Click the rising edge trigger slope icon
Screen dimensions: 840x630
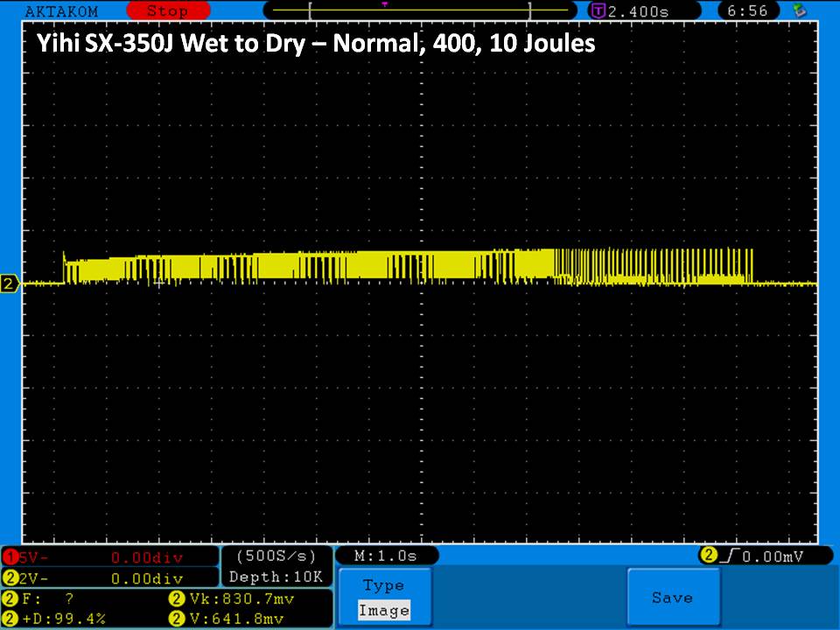coord(727,556)
